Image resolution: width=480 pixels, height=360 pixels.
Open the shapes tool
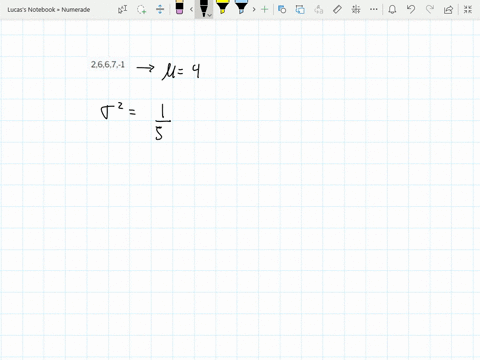(282, 9)
